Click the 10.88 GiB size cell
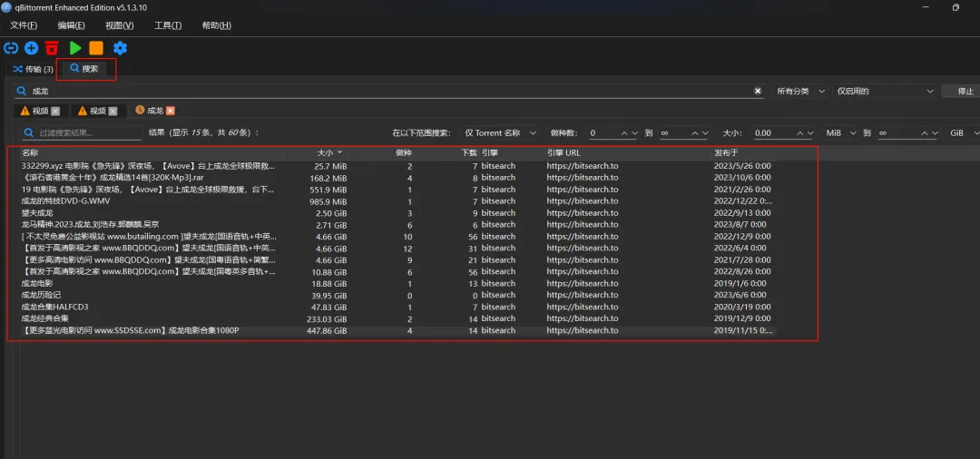 point(331,271)
